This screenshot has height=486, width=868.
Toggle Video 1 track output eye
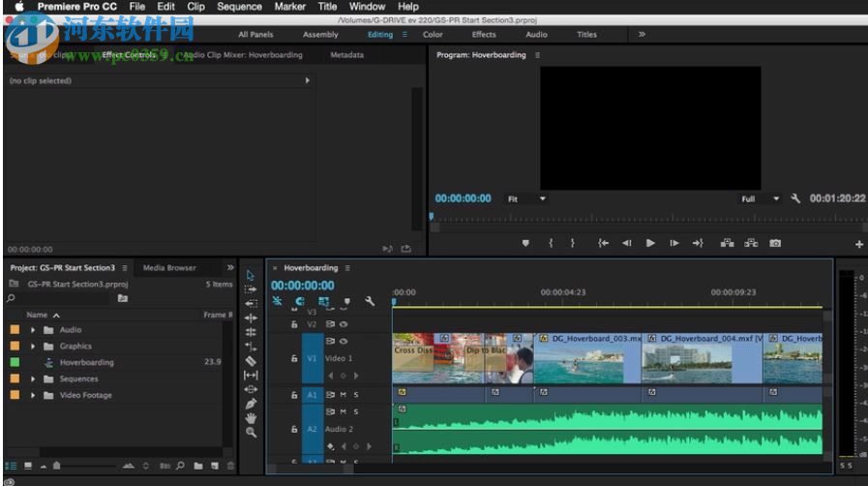[344, 341]
